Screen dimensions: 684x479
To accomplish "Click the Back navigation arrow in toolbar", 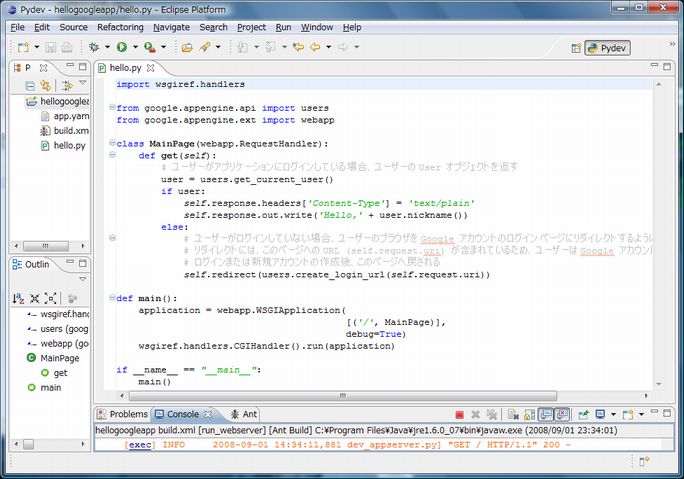I will point(315,47).
